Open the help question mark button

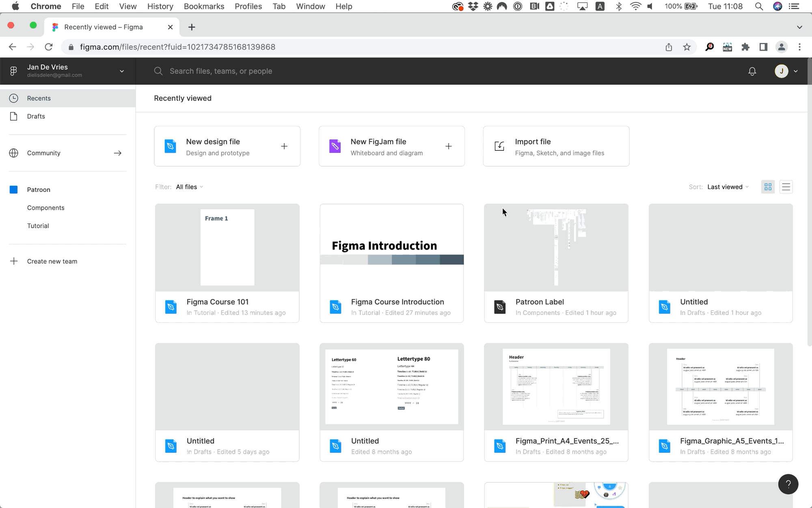[788, 484]
